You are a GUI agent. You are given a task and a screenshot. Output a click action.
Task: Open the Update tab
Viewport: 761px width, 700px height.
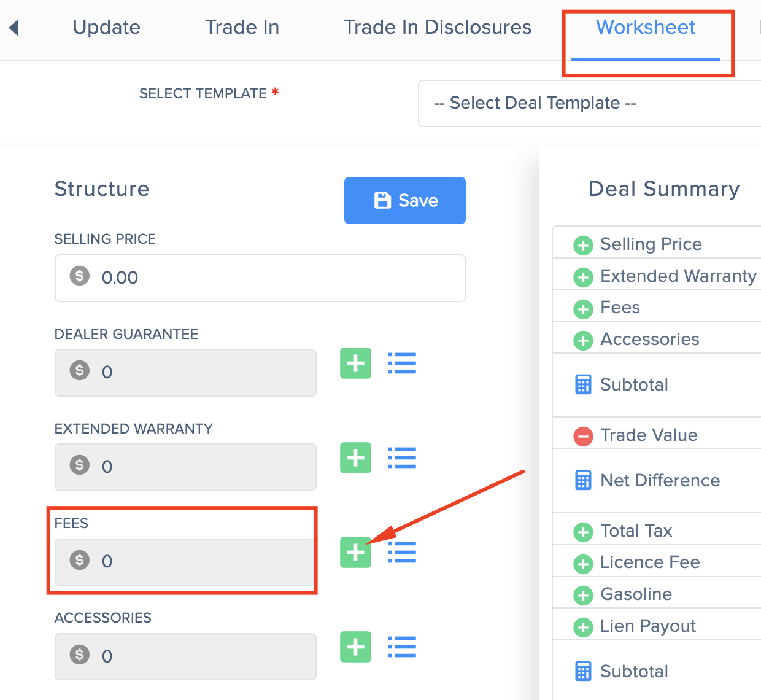[x=107, y=28]
